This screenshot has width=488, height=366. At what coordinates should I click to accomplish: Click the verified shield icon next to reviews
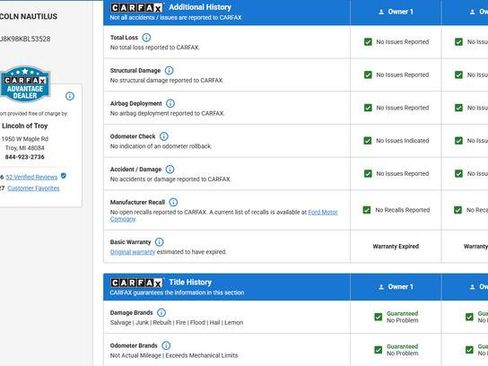(64, 176)
